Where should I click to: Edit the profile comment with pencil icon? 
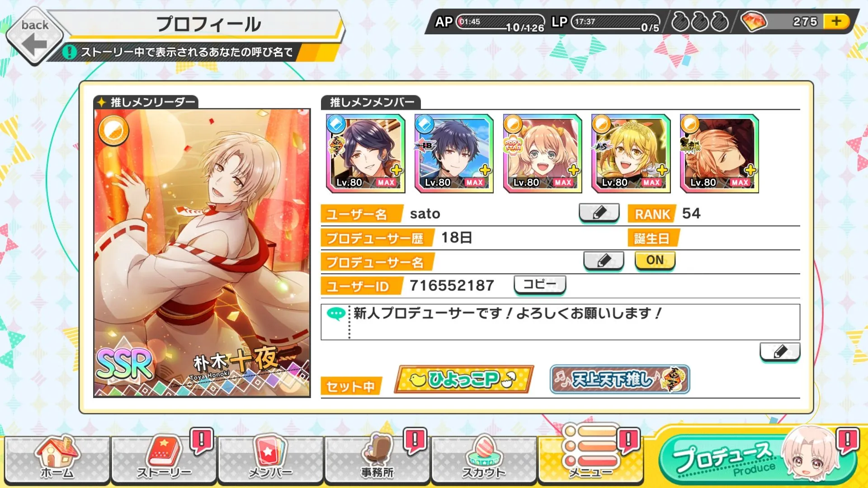[x=780, y=352]
